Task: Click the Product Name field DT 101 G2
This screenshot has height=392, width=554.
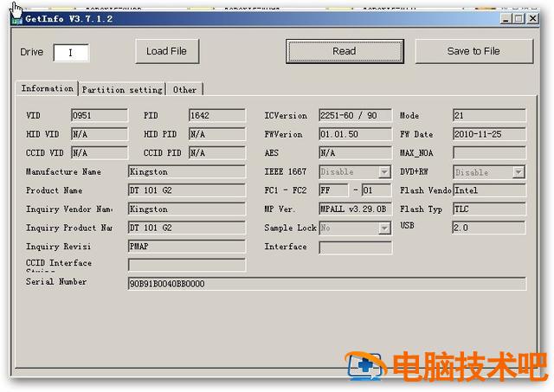Action: click(x=187, y=190)
